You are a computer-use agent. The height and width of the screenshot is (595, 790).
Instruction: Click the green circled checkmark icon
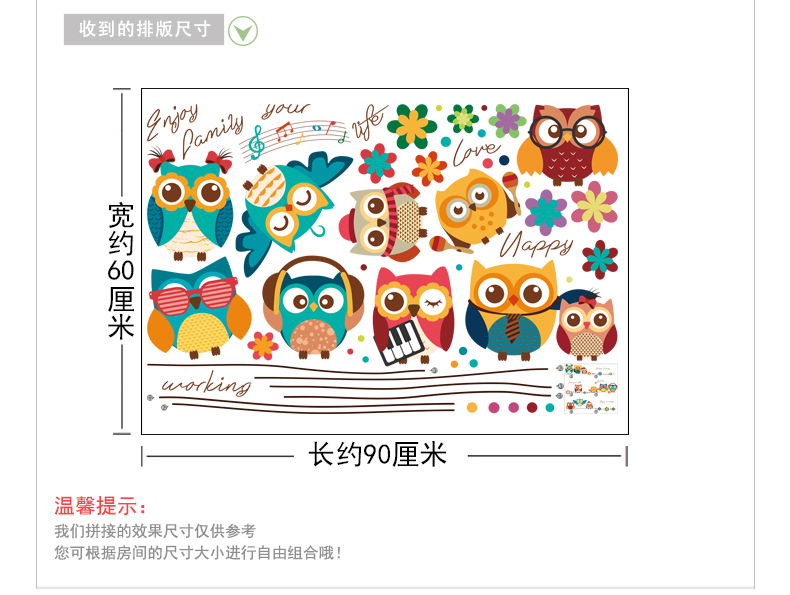243,31
